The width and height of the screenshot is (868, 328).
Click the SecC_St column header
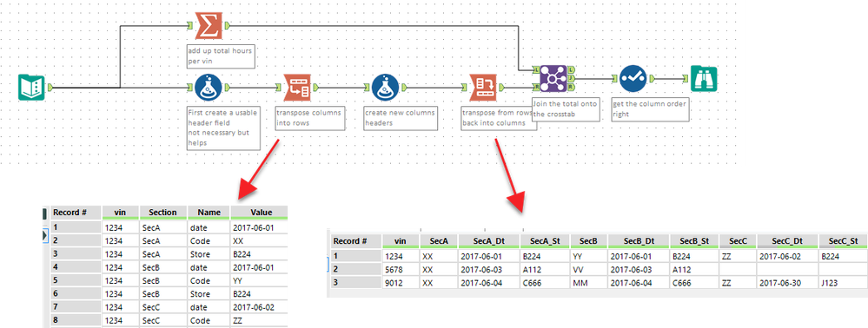844,240
